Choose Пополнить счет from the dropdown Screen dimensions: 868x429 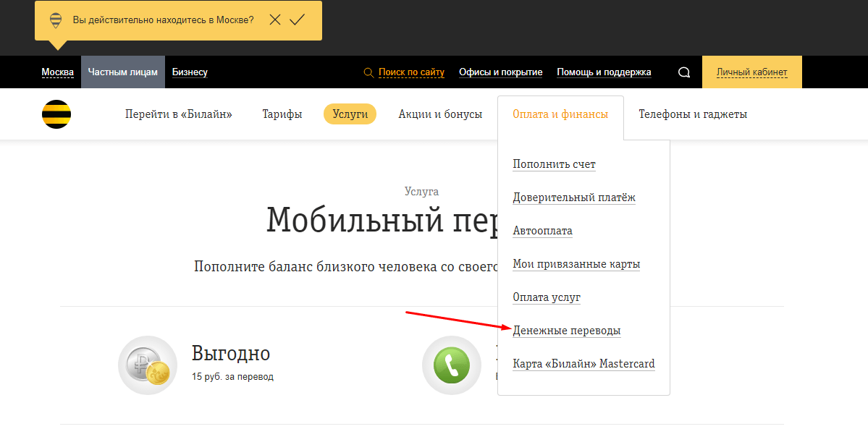[554, 164]
